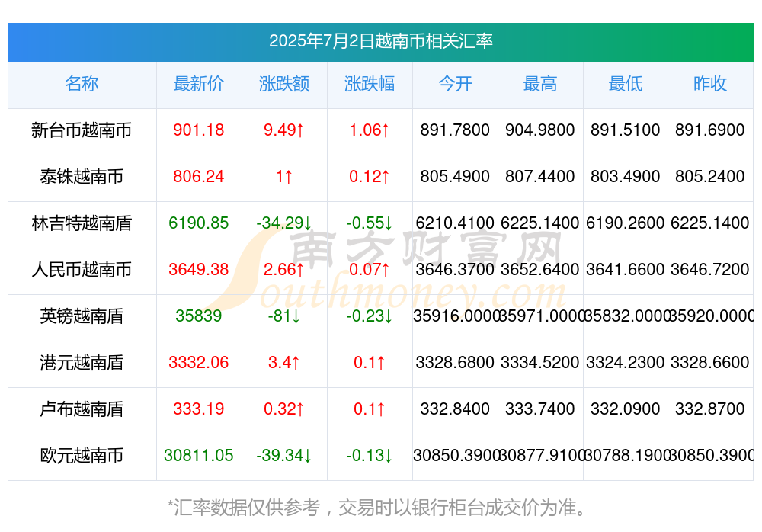Click latest price 333.19
This screenshot has width=762, height=532.
tap(198, 409)
